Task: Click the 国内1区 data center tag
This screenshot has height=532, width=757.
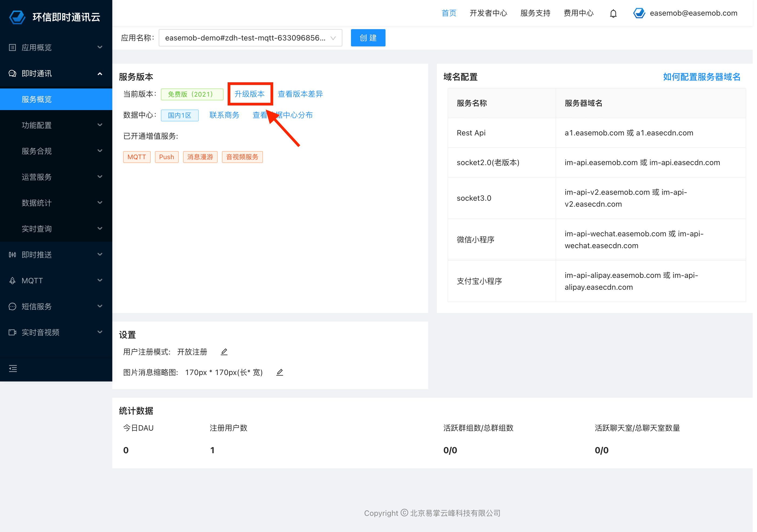Action: click(180, 115)
